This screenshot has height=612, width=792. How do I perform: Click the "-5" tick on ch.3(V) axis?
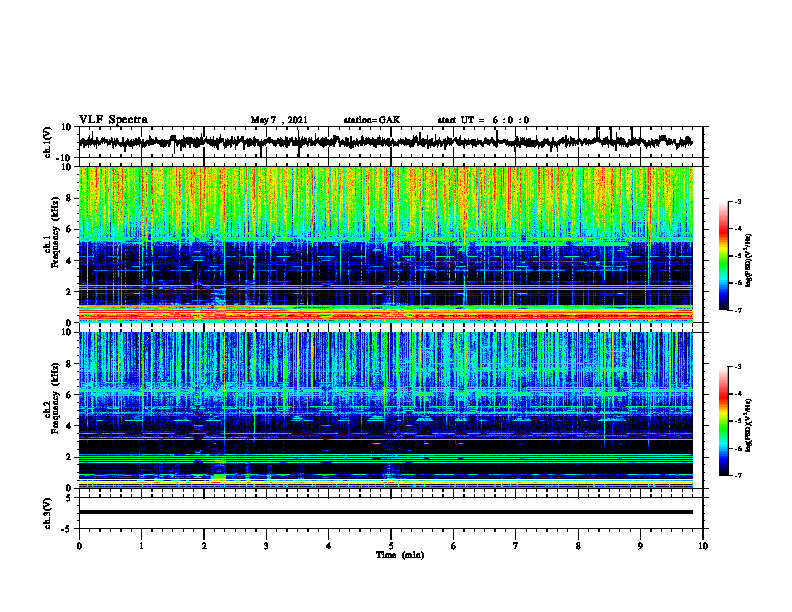pyautogui.click(x=68, y=529)
